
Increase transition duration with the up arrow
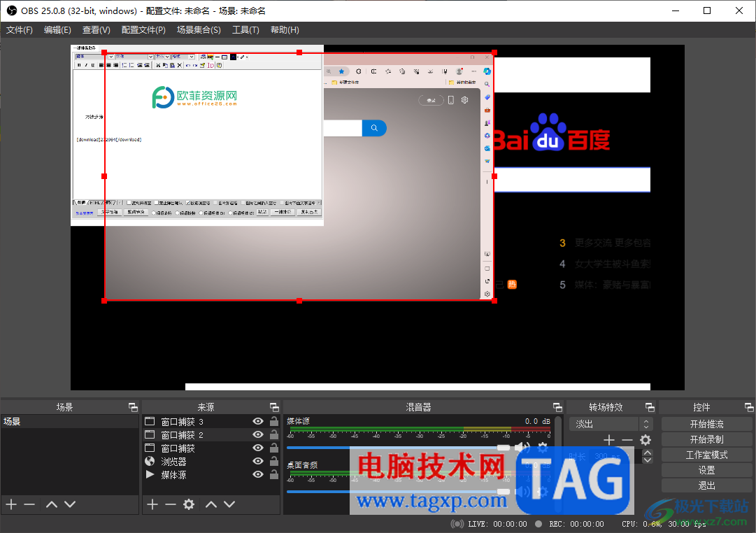[x=648, y=453]
